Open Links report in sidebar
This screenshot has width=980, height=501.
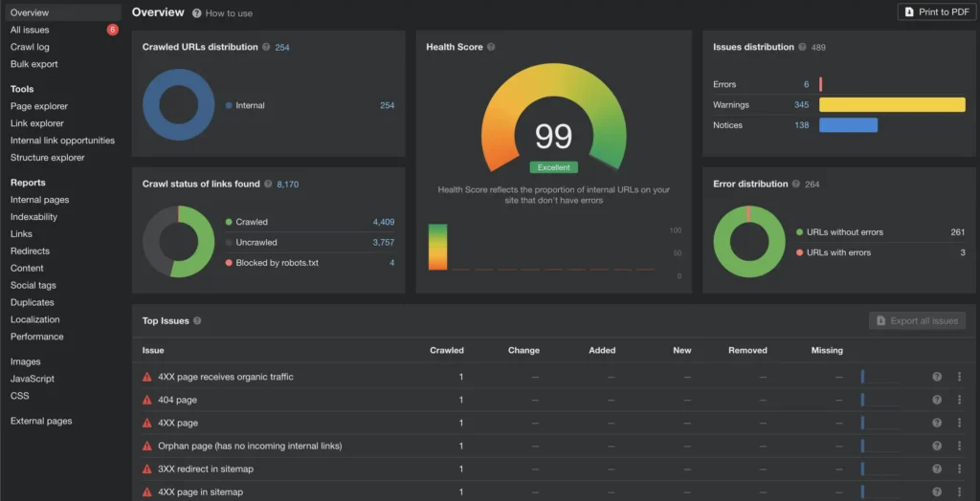pos(21,233)
